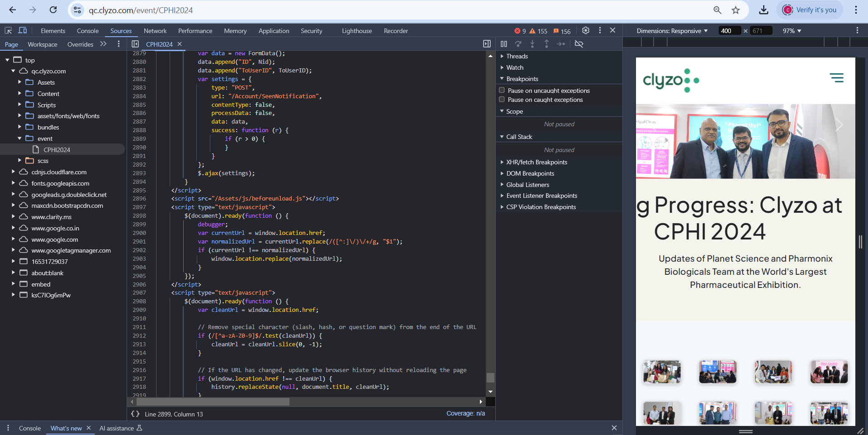This screenshot has height=435, width=868.
Task: Enable Pause on caught exceptions
Action: [502, 100]
